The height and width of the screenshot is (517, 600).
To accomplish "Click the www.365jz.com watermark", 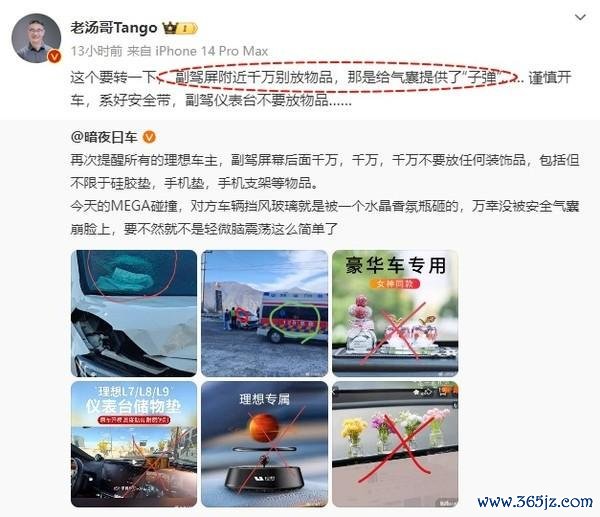I will click(x=535, y=501).
